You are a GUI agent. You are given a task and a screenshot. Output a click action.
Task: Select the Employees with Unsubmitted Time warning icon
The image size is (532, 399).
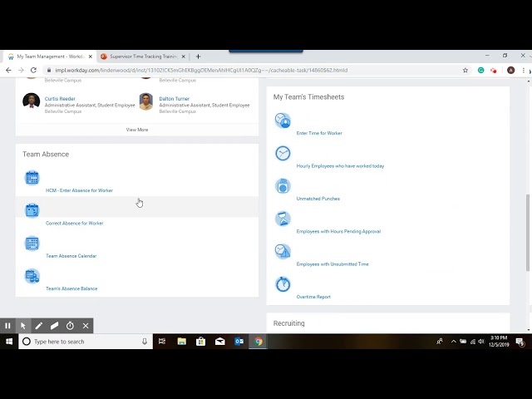tap(283, 251)
